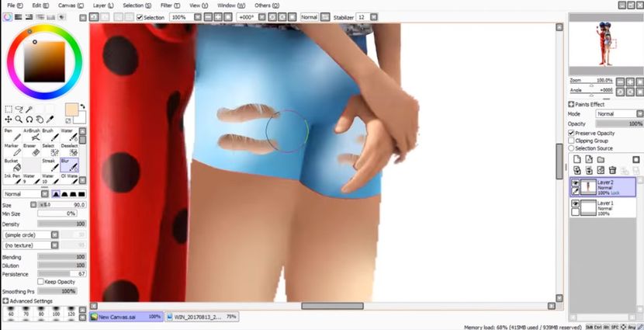This screenshot has height=330, width=644.
Task: Select the AirBrush tool
Action: click(x=31, y=135)
